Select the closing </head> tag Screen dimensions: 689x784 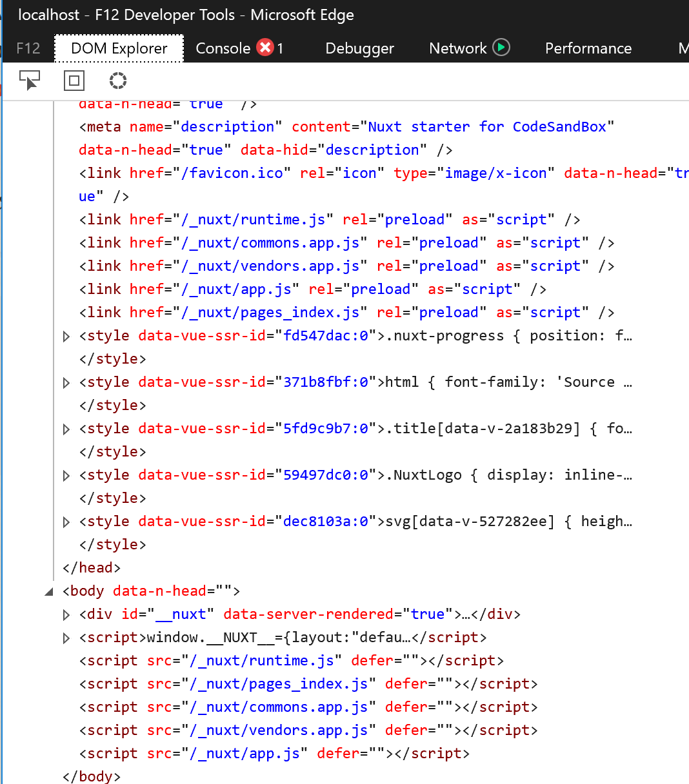[92, 567]
